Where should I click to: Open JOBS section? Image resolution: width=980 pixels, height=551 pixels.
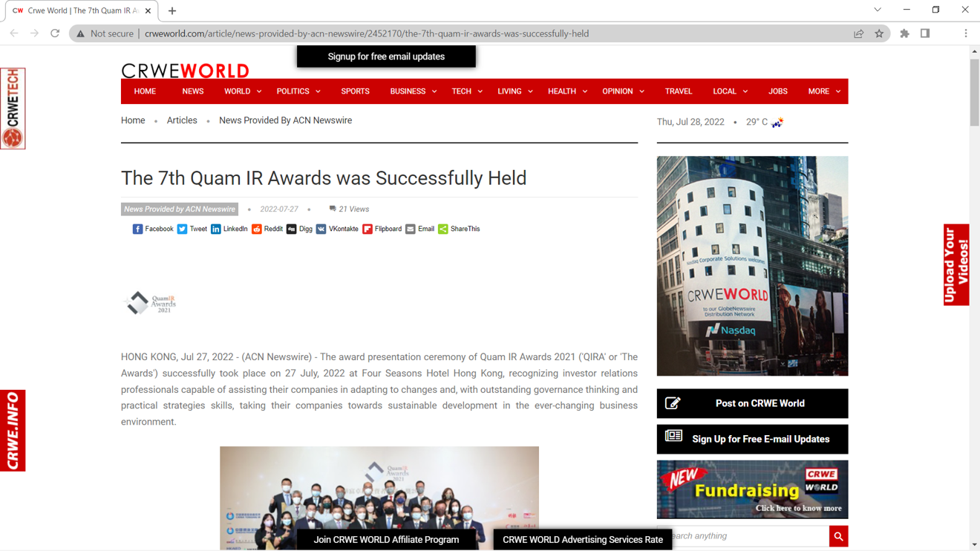point(778,91)
